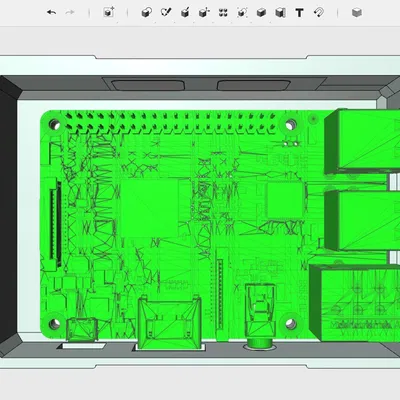The height and width of the screenshot is (400, 400).
Task: Click the Undo arrow in the toolbar
Action: click(x=51, y=13)
